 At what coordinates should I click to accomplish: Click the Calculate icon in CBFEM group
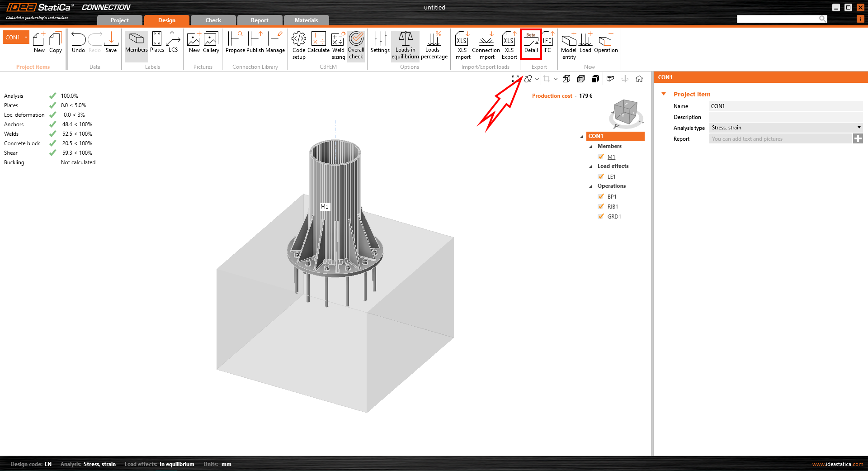click(x=318, y=44)
